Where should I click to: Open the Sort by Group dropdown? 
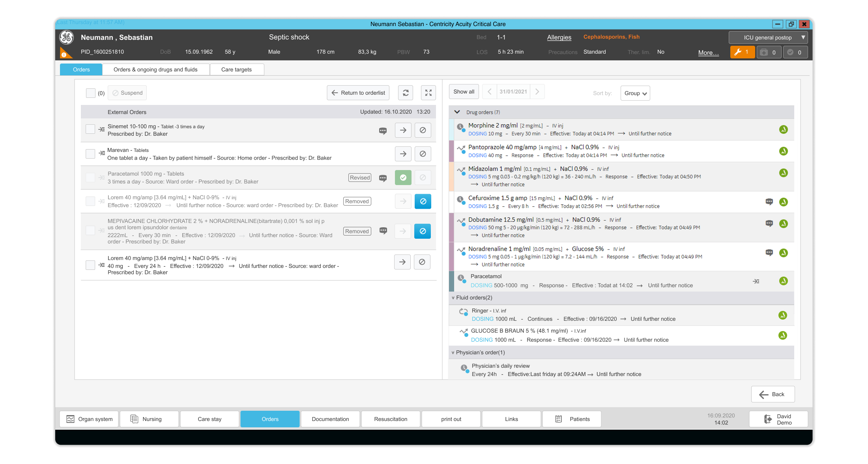[635, 94]
